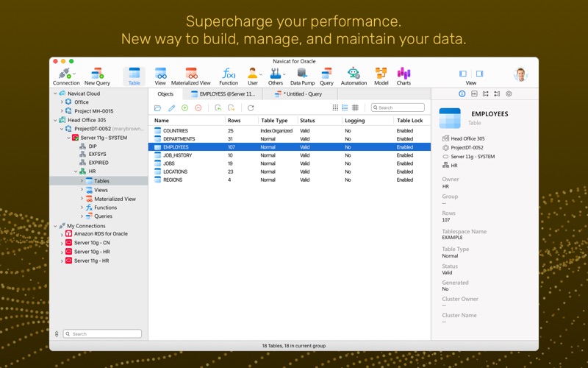
Task: Focus the sidebar Search field
Action: tap(102, 333)
